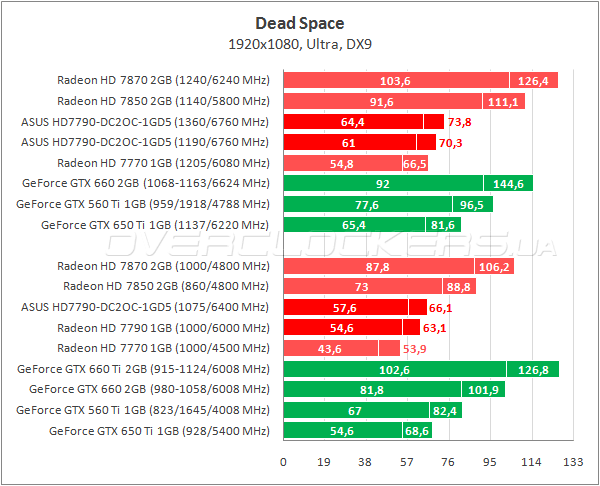600x486 pixels.
Task: Click label "Radeon HD 7790 1GB (1000/6000 MHz)"
Action: click(x=163, y=328)
